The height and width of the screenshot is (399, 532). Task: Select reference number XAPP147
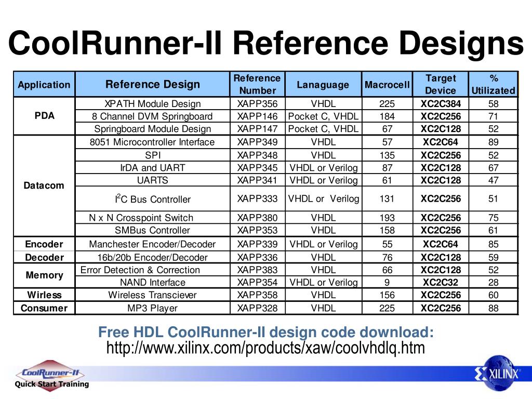click(258, 129)
